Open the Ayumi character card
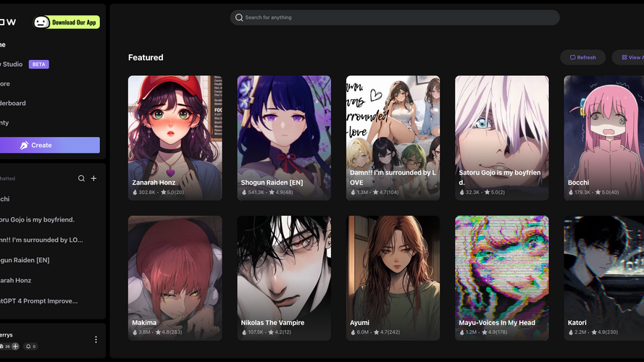 393,278
